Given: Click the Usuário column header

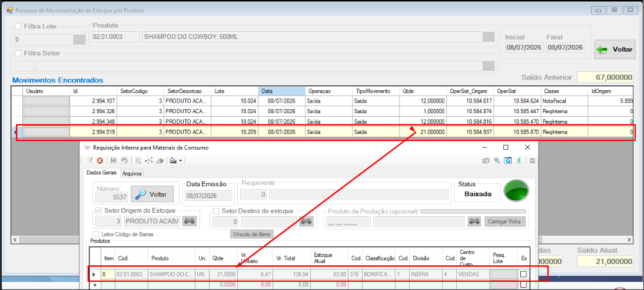Looking at the screenshot, I should click(x=47, y=91).
